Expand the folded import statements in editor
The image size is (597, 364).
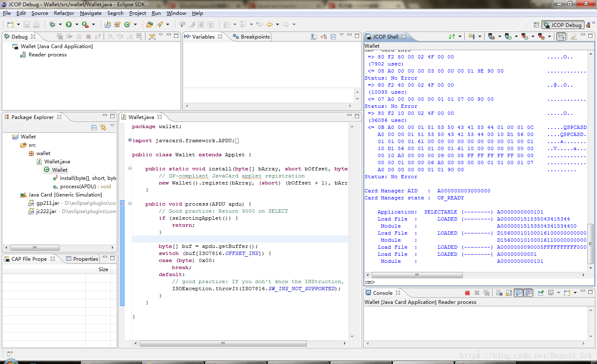(130, 140)
